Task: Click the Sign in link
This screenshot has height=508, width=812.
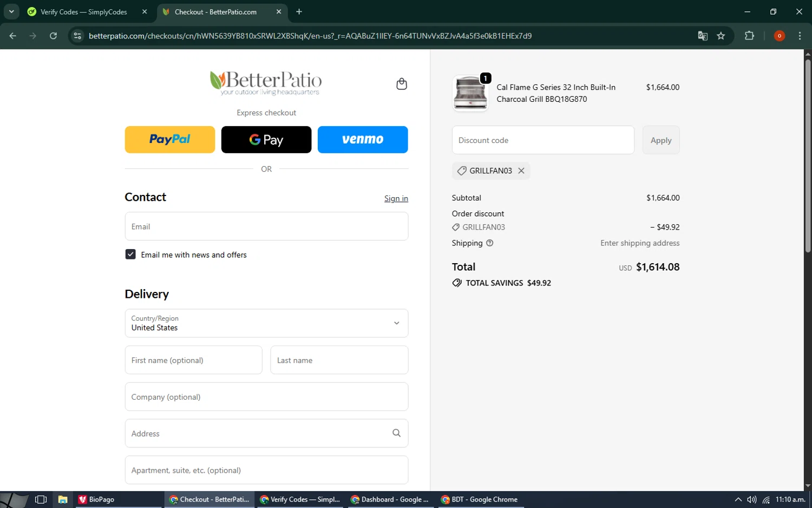Action: coord(396,198)
